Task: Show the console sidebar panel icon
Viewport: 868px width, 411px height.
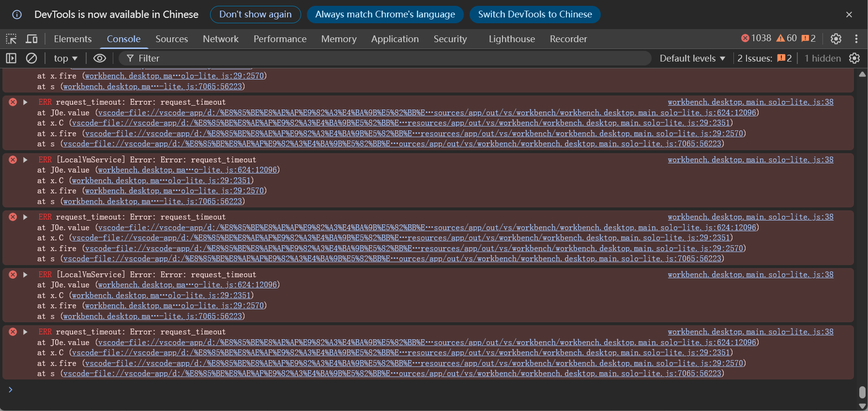Action: [x=11, y=58]
